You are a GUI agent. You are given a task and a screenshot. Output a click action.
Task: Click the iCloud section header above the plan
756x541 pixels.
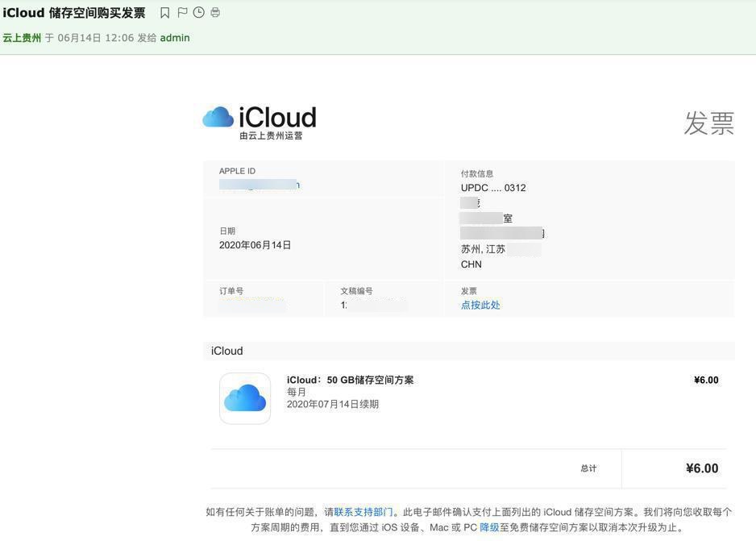click(x=226, y=351)
